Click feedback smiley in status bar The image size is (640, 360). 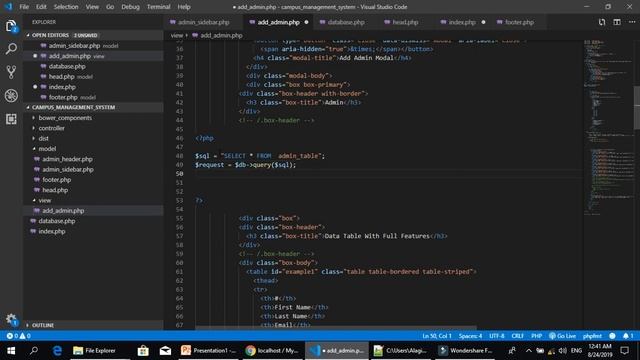pos(612,336)
